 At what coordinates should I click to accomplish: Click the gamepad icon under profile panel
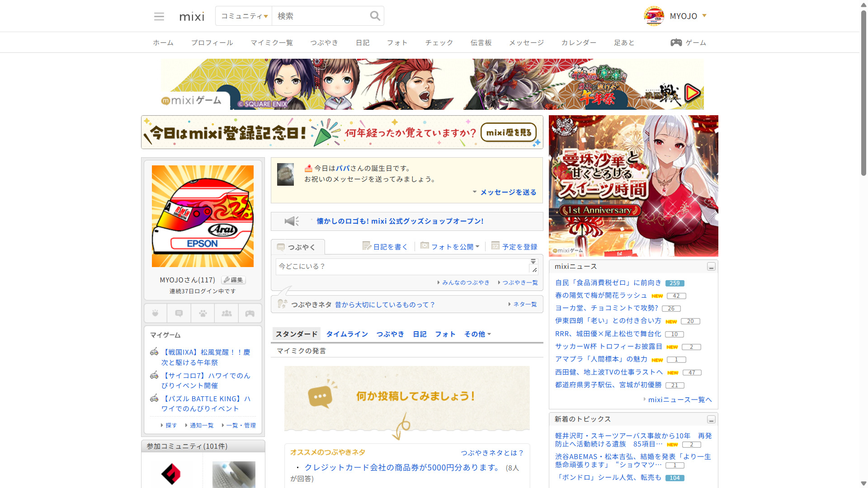tap(250, 313)
